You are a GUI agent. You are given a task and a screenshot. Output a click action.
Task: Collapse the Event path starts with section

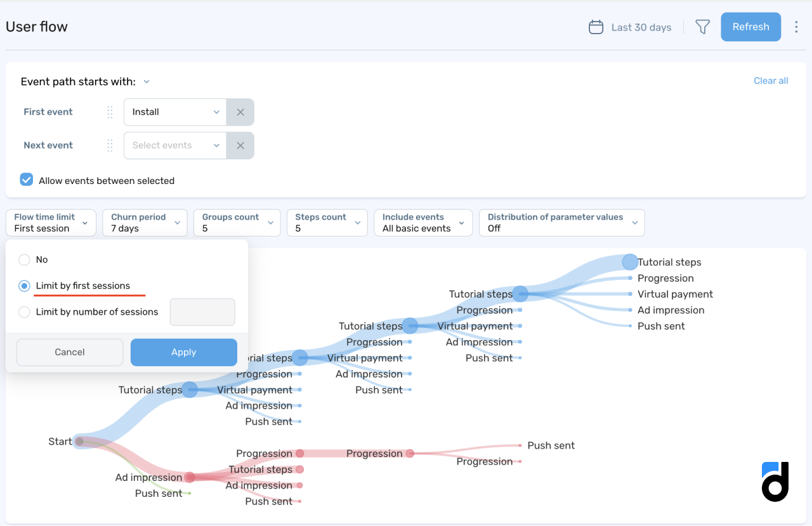(x=147, y=81)
